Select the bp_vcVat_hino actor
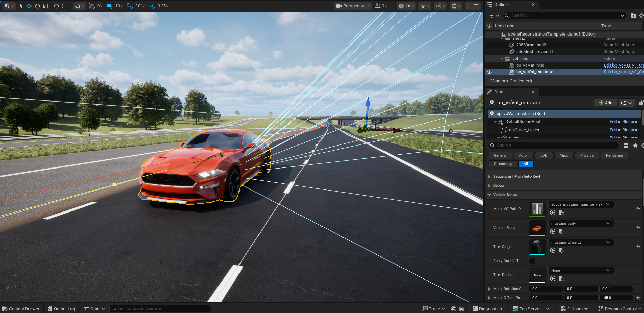644x313 pixels. click(x=530, y=65)
